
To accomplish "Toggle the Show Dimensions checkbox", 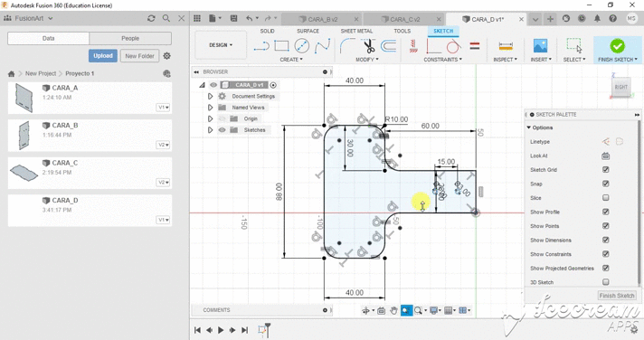I will pyautogui.click(x=606, y=240).
